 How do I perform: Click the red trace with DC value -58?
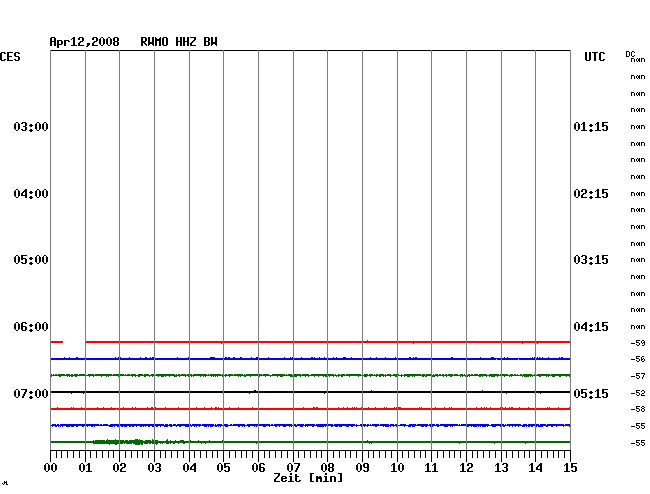(310, 409)
